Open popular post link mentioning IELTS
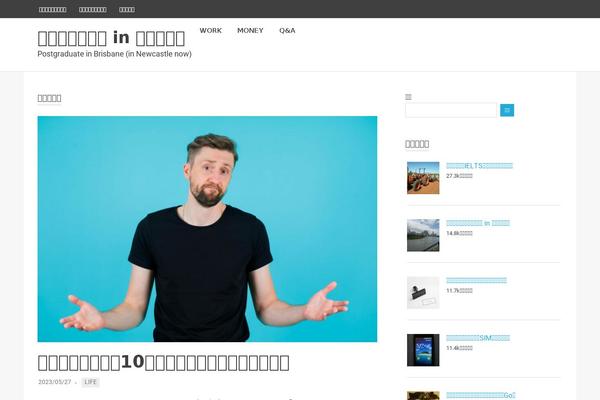 [x=479, y=166]
